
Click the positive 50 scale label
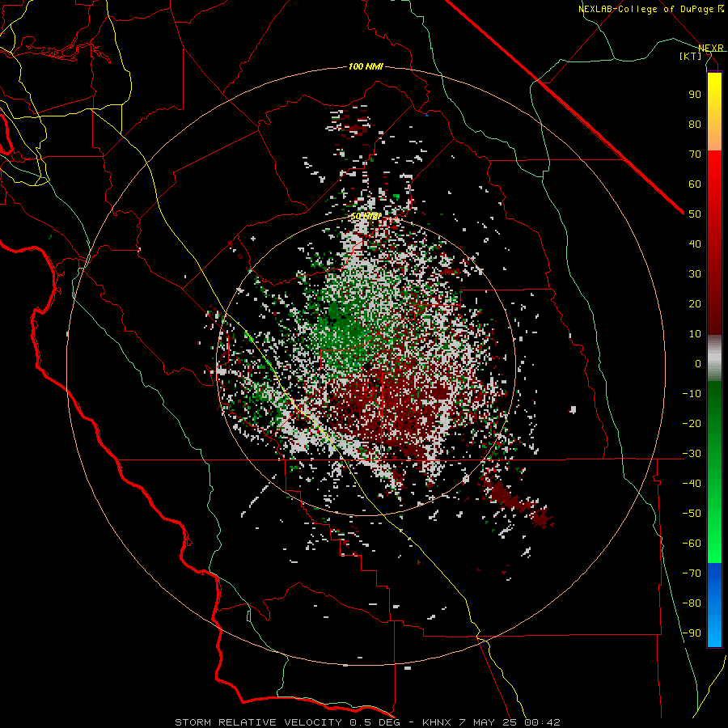click(695, 214)
